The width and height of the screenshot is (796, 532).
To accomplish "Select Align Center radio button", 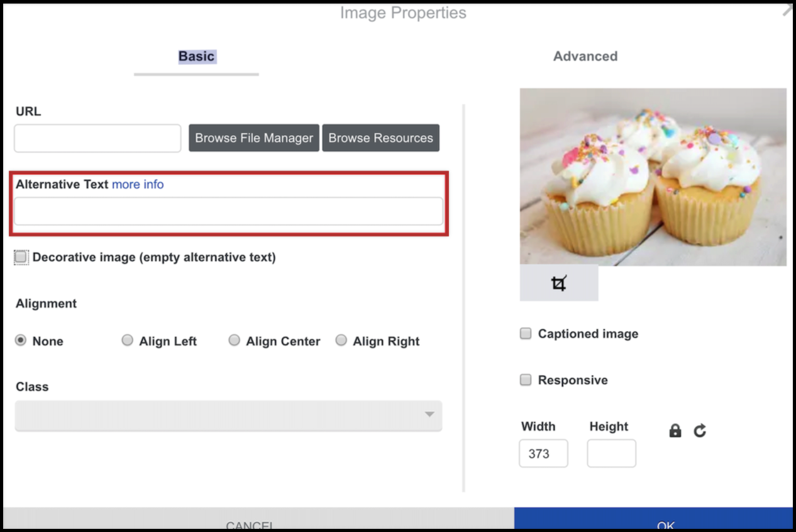I will pos(235,340).
